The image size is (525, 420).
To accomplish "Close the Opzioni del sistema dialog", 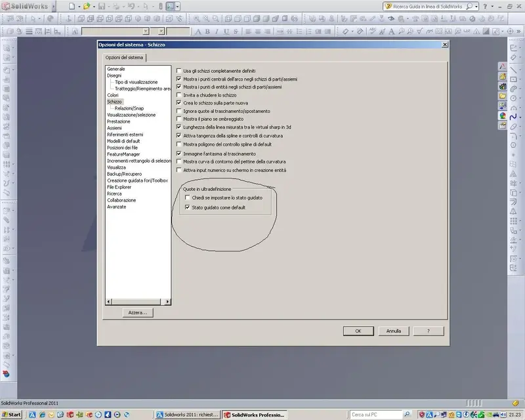I will click(x=445, y=45).
